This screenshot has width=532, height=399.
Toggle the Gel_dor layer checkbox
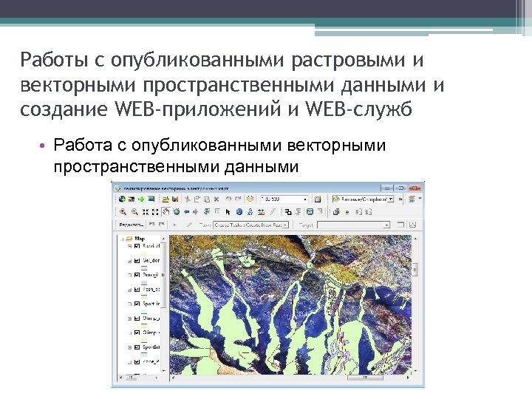(137, 261)
